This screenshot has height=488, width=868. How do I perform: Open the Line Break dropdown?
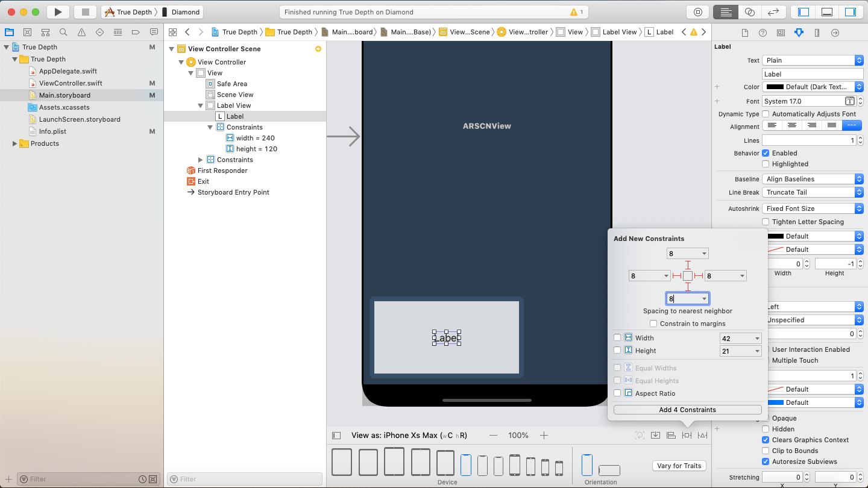(813, 192)
